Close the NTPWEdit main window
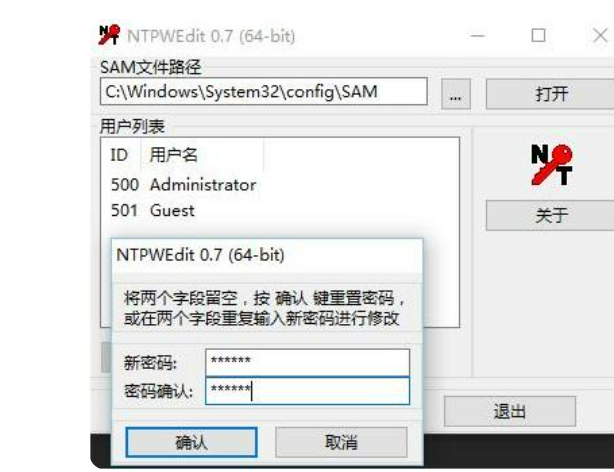The image size is (614, 472). [x=600, y=36]
